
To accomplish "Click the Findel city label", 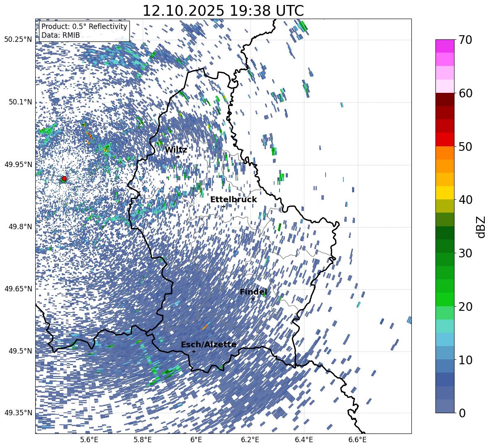I will coord(253,292).
